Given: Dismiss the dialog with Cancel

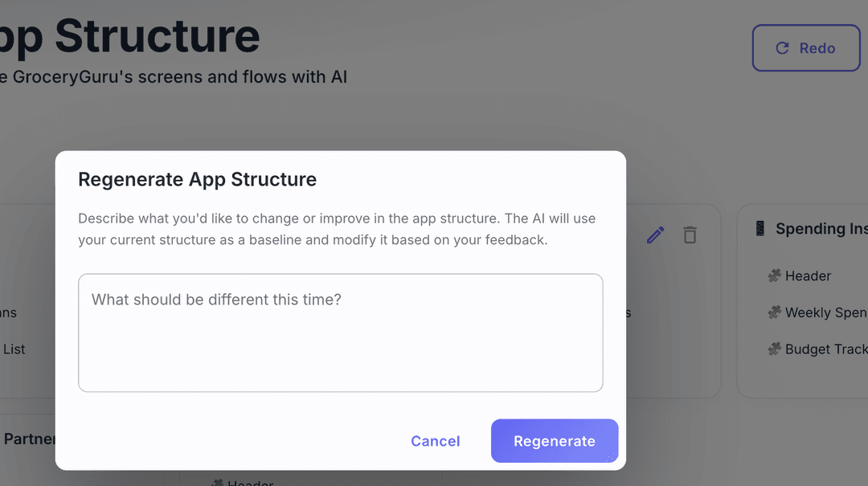Looking at the screenshot, I should pos(435,441).
